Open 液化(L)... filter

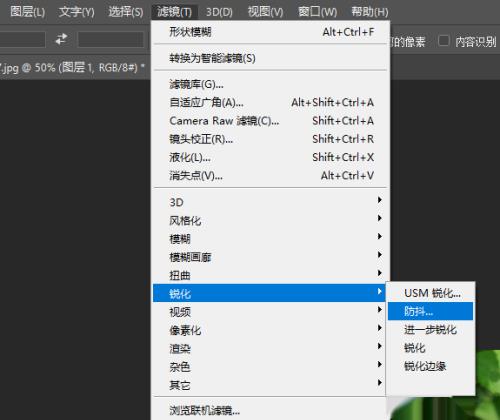coord(271,157)
